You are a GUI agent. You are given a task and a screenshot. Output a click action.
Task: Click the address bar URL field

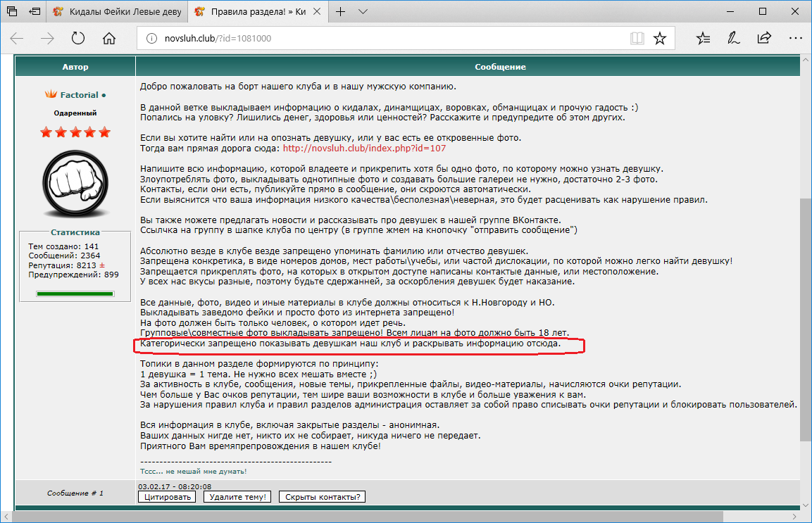pyautogui.click(x=380, y=39)
